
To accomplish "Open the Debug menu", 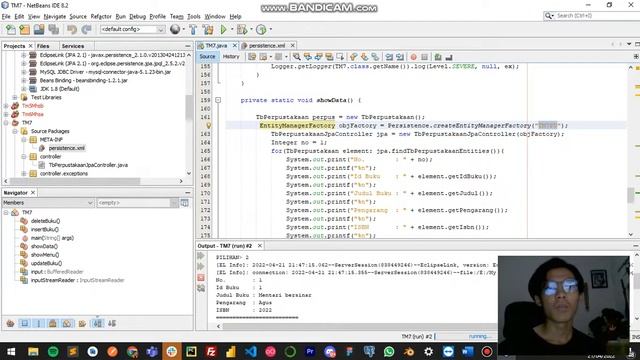I will click(138, 16).
